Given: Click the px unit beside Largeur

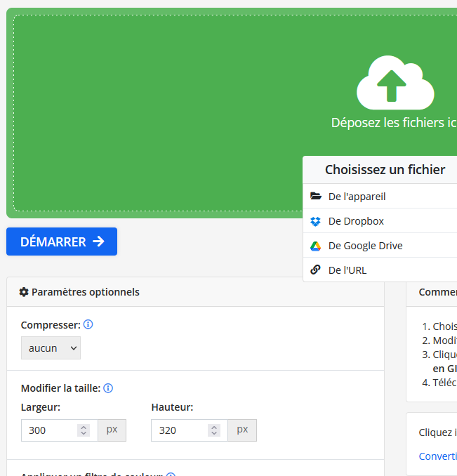Looking at the screenshot, I should 112,430.
